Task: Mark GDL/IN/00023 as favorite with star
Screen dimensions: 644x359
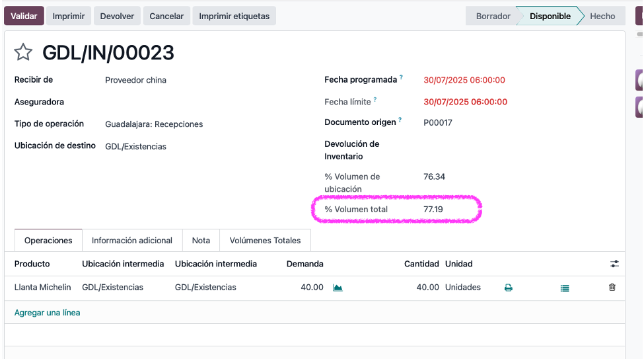Action: click(x=23, y=52)
